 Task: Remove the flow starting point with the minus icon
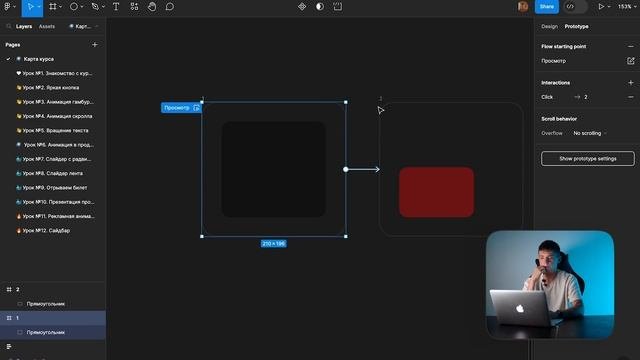(x=631, y=47)
